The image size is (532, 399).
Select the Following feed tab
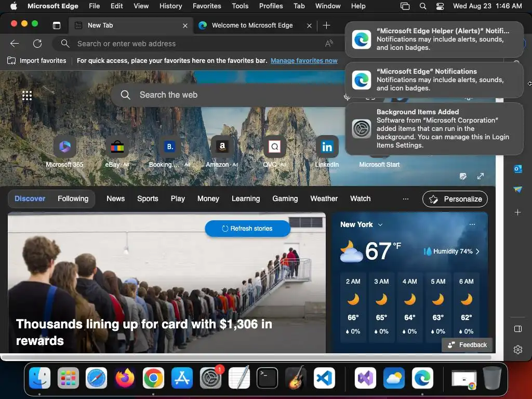[73, 199]
